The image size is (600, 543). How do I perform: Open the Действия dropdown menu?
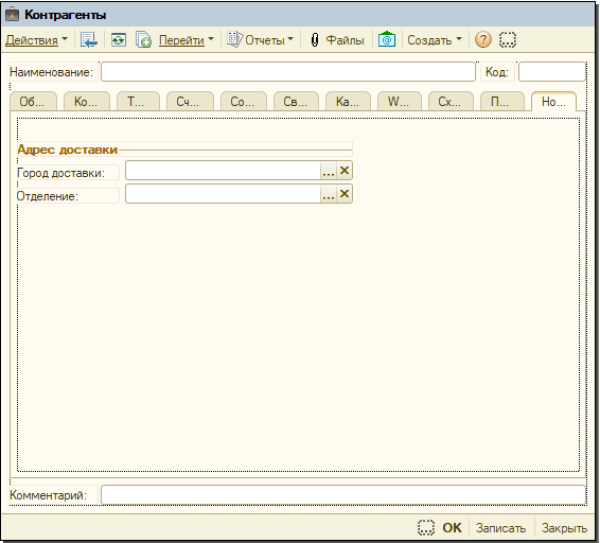(x=37, y=40)
